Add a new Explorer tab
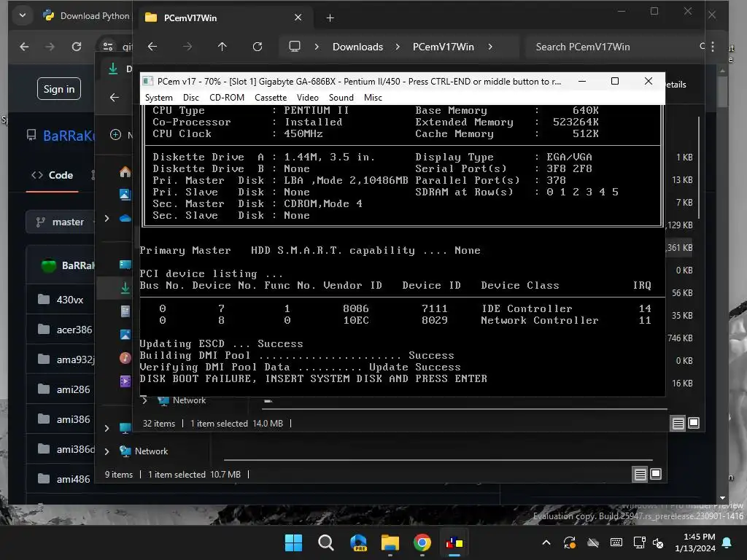747x560 pixels. (330, 18)
